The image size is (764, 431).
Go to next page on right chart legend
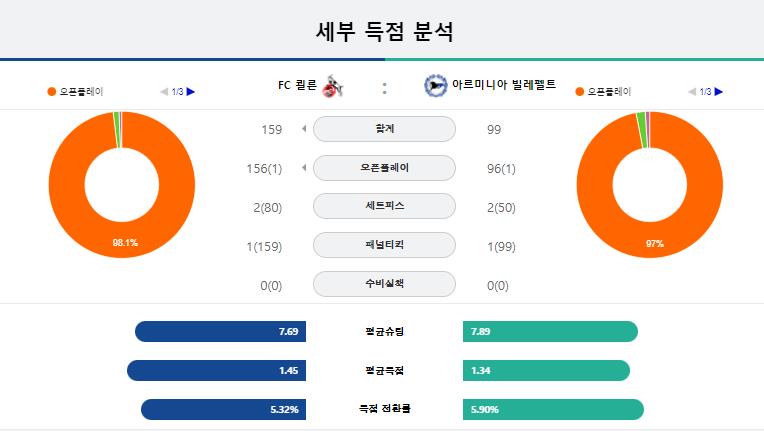click(718, 92)
